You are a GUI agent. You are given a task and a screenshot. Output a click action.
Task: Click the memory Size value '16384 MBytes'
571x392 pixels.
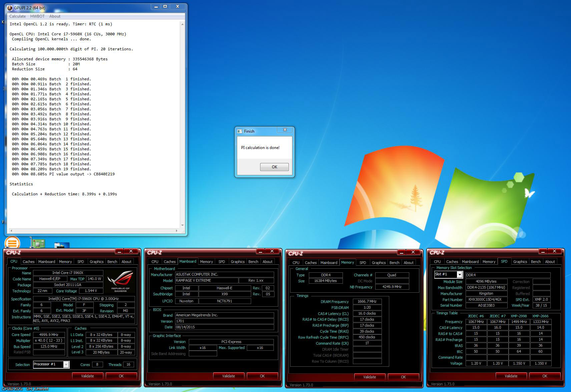click(x=326, y=281)
